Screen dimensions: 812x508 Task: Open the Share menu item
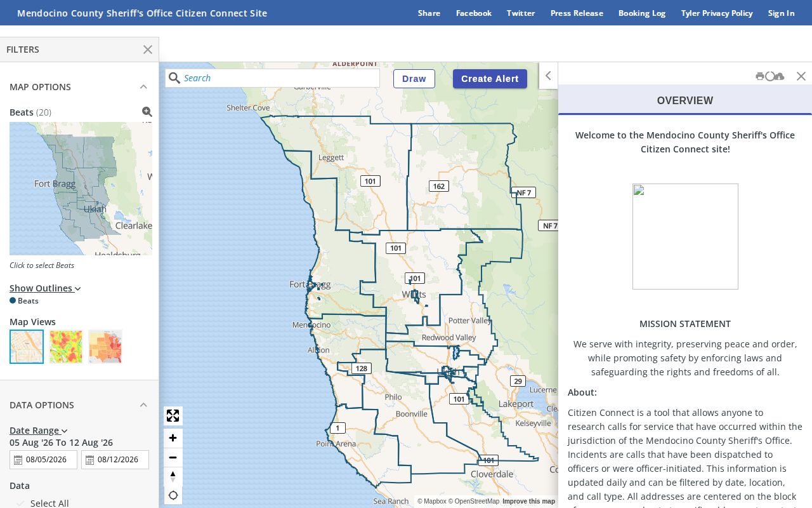[429, 13]
